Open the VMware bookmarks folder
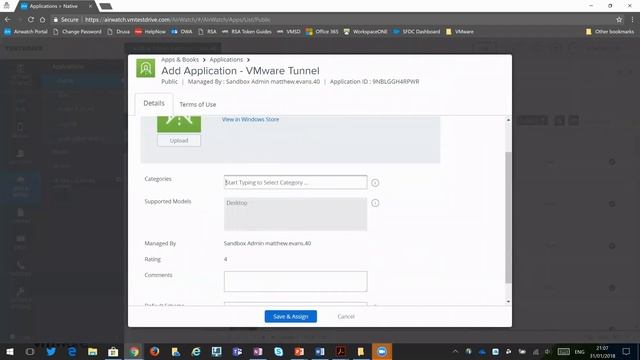This screenshot has width=640, height=360. 460,31
